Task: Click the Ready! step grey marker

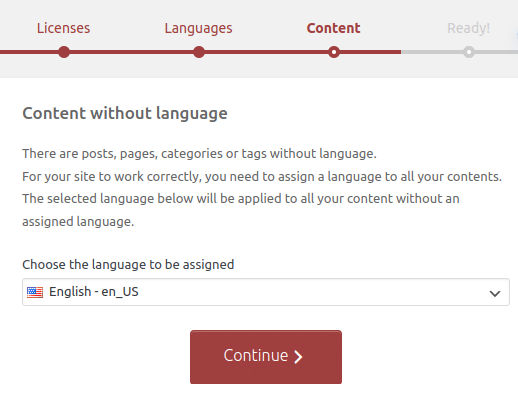Action: click(x=469, y=52)
